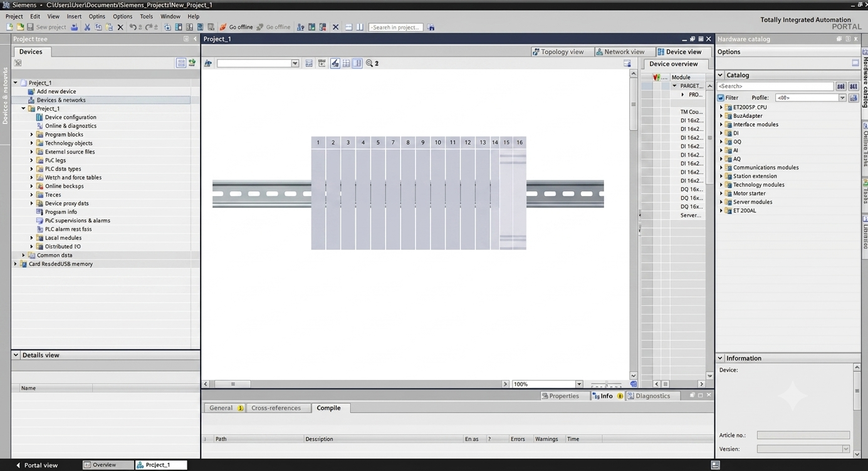Click the Print toolbar icon
Viewport: 868px width, 471px height.
[74, 27]
